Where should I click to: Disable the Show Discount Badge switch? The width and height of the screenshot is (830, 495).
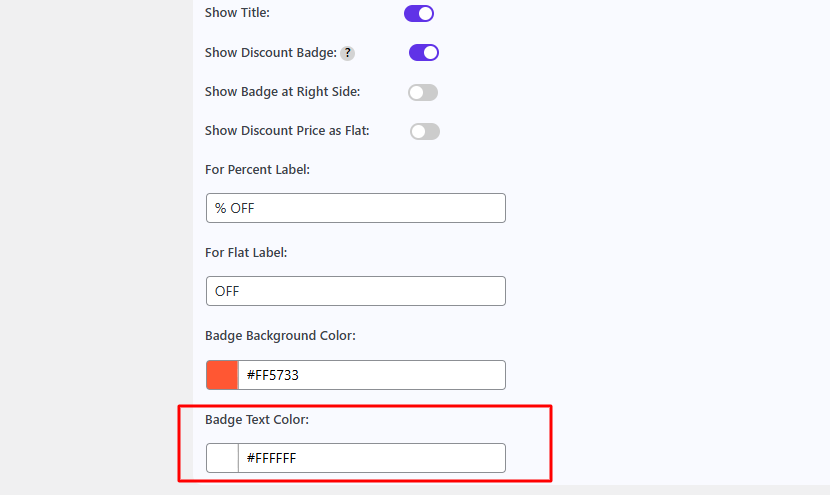tap(423, 52)
